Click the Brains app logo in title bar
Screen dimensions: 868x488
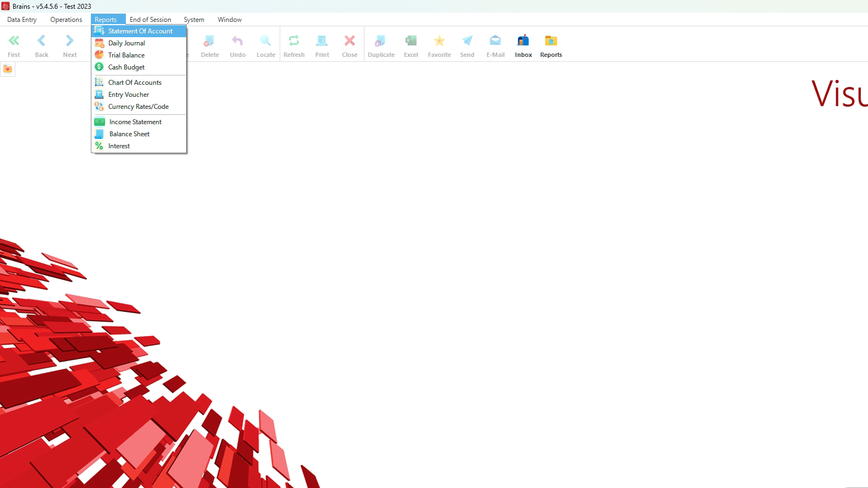pyautogui.click(x=5, y=6)
